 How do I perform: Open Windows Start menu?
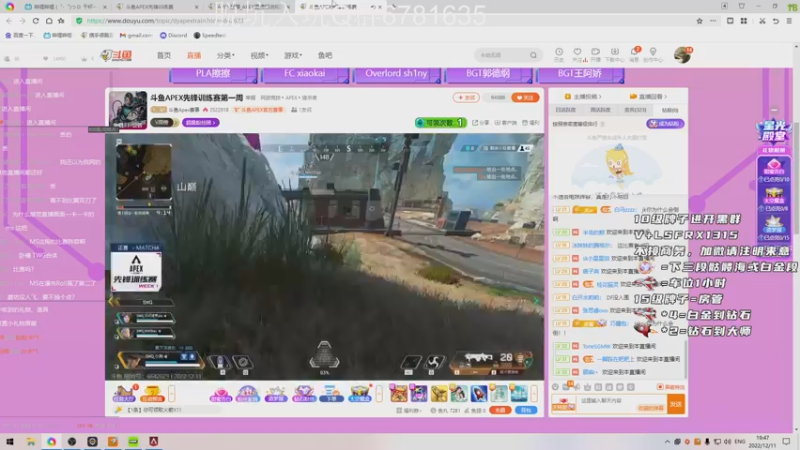(10, 442)
